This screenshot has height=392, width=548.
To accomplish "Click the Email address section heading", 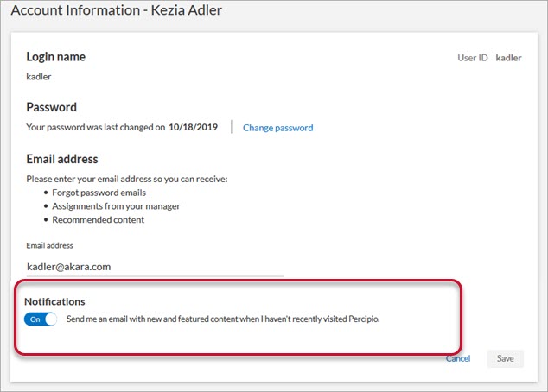I will tap(62, 159).
